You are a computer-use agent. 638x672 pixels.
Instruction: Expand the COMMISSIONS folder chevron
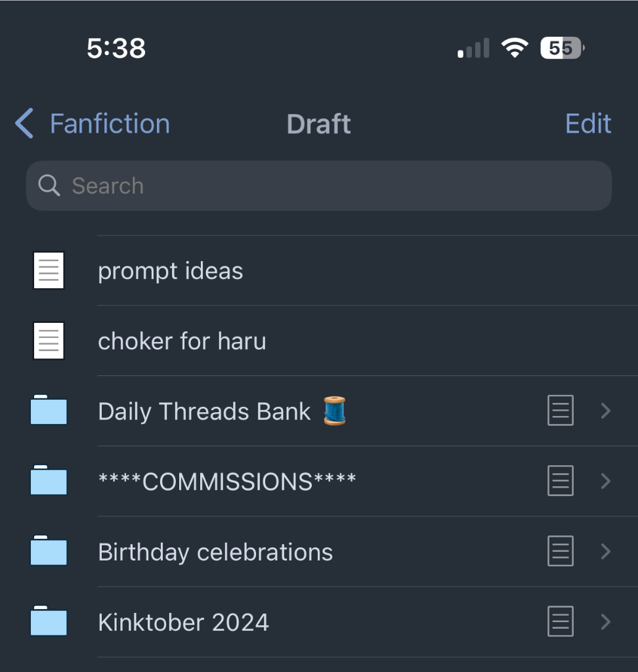pyautogui.click(x=605, y=481)
